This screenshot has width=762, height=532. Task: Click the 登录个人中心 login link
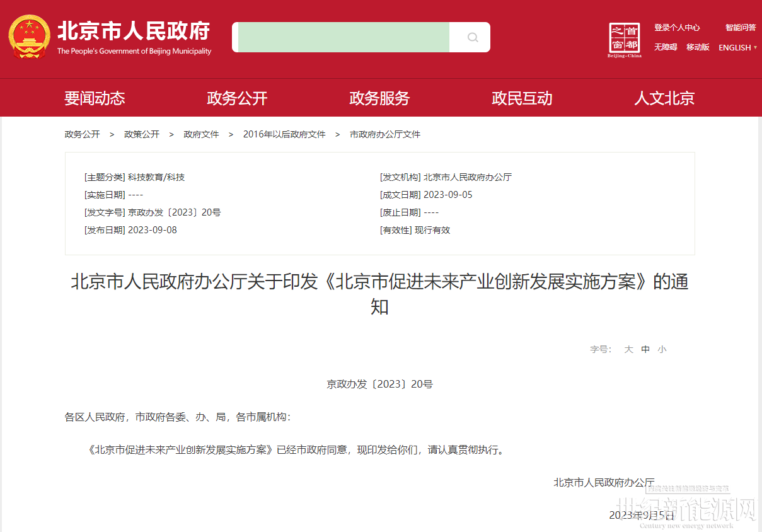pyautogui.click(x=677, y=28)
